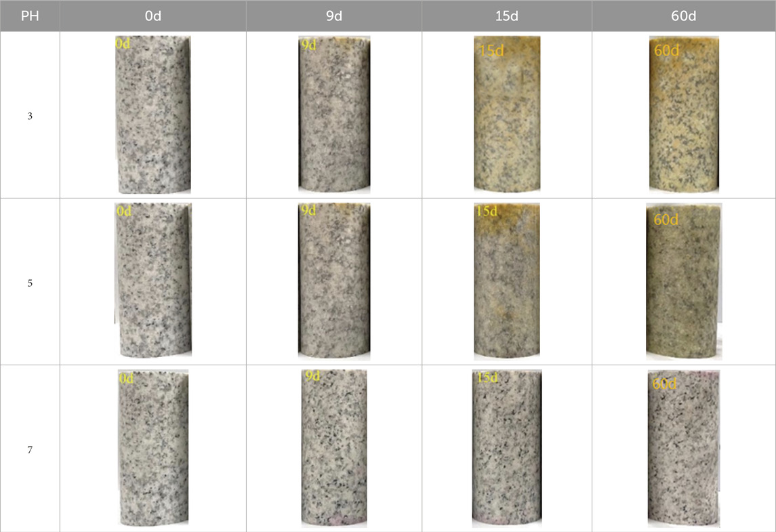Open the pH 5 sample image at 0d

pos(153,280)
